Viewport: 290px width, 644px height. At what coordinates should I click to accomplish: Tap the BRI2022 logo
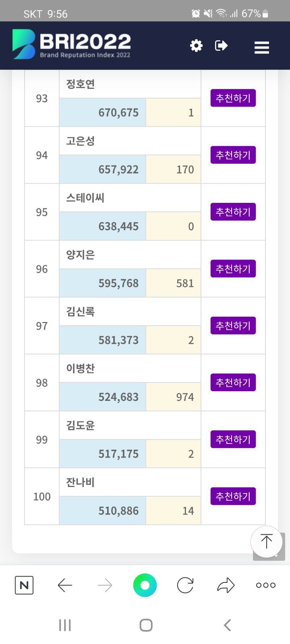(x=72, y=44)
